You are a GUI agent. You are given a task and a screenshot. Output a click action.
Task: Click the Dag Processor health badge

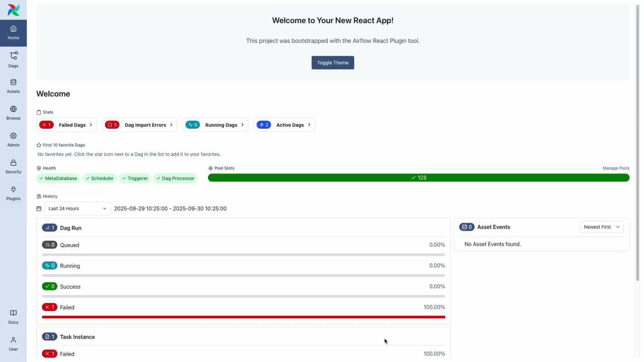point(175,178)
